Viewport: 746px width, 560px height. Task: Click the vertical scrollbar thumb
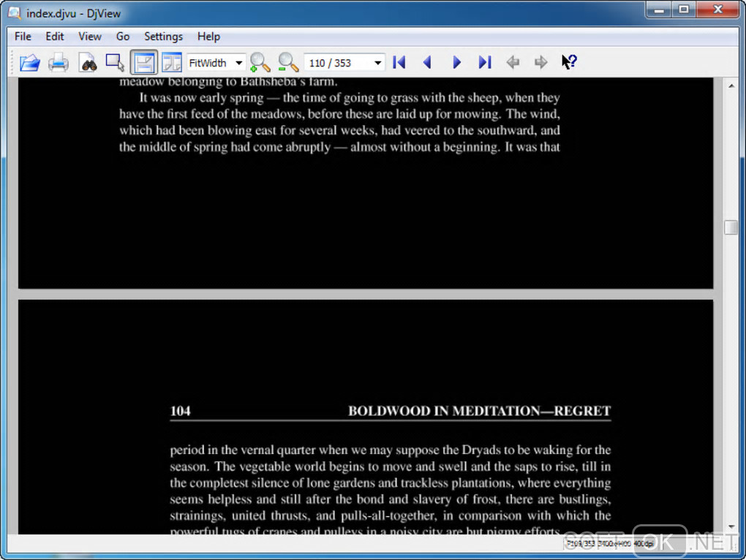731,227
